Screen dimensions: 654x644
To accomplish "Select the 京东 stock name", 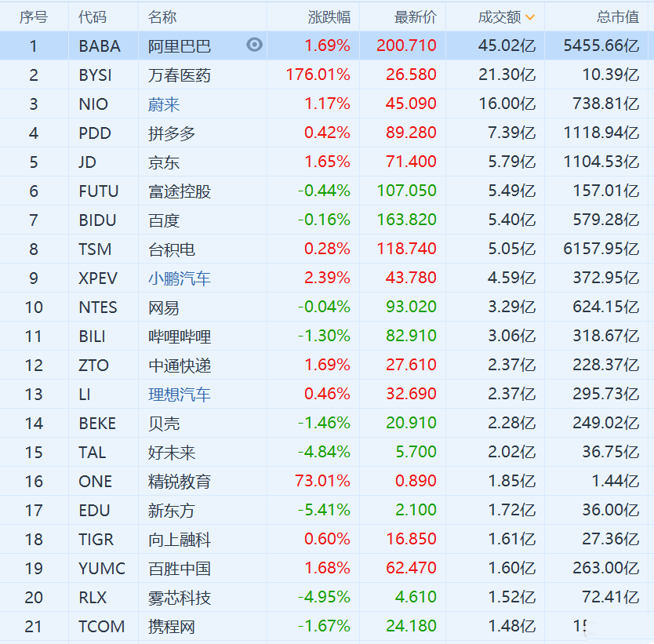I will pyautogui.click(x=164, y=162).
